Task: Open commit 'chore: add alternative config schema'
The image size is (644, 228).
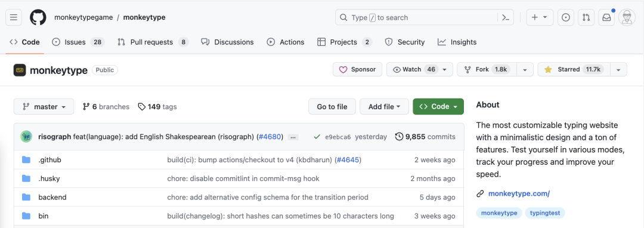Action: coord(268,197)
